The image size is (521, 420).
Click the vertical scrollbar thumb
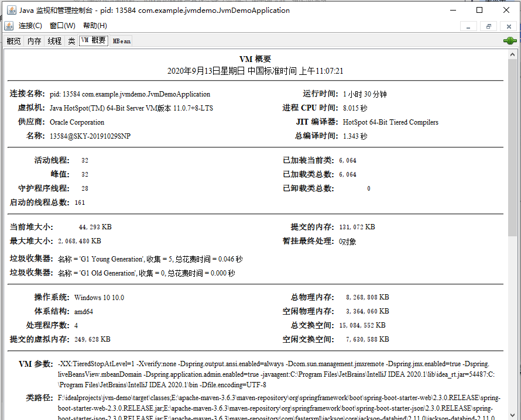pos(512,148)
